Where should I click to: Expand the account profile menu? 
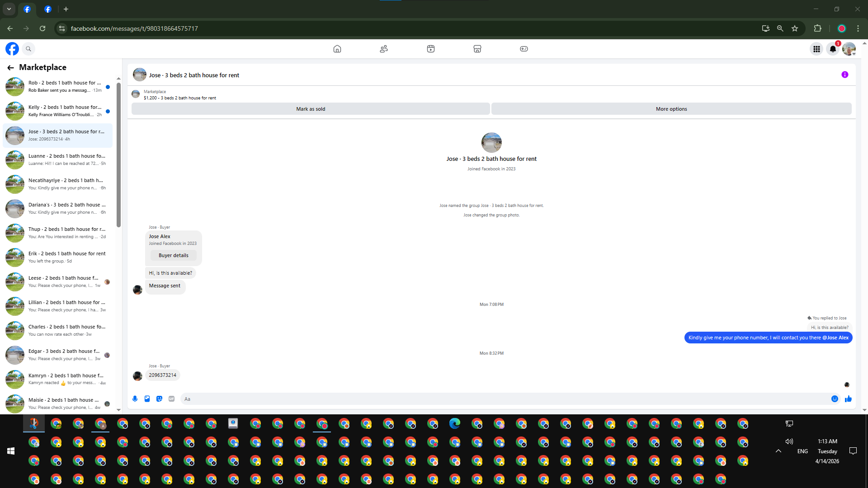pos(849,49)
